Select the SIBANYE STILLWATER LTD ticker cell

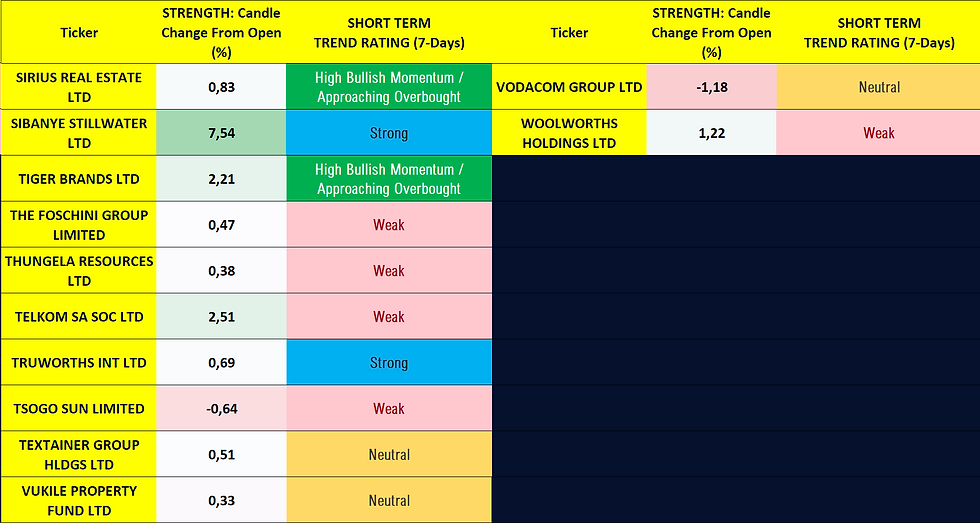(x=79, y=133)
